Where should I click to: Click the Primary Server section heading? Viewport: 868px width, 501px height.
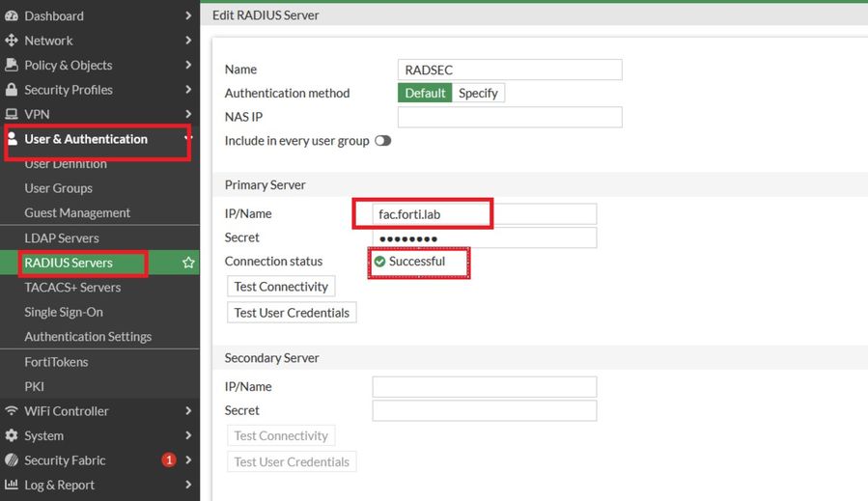(x=266, y=185)
